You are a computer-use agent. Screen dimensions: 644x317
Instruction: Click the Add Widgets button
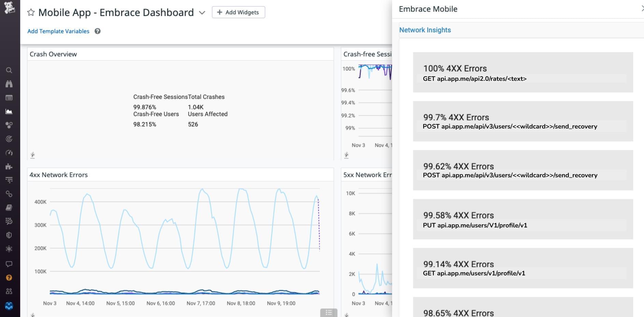pyautogui.click(x=238, y=12)
